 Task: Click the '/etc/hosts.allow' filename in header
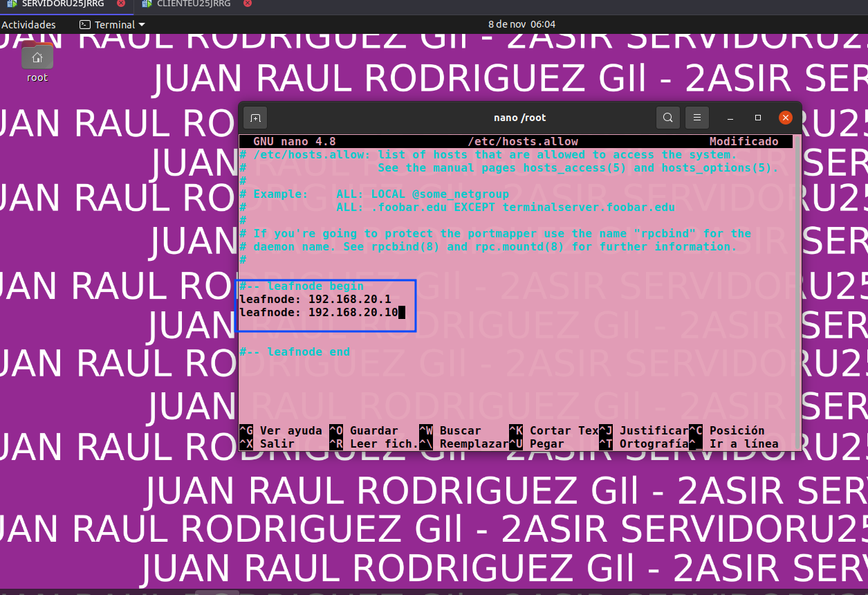523,142
